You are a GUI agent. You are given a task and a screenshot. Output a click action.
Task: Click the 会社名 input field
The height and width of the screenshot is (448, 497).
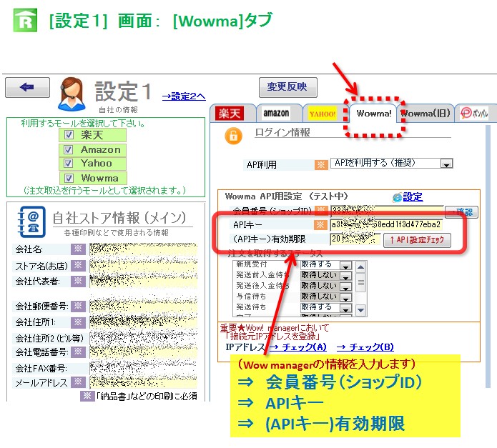pos(143,249)
